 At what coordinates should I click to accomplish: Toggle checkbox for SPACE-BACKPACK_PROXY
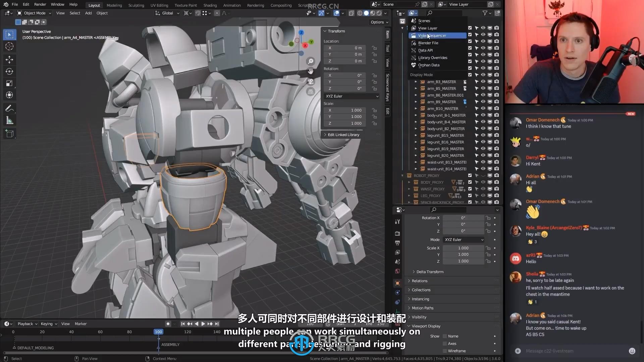tap(470, 202)
